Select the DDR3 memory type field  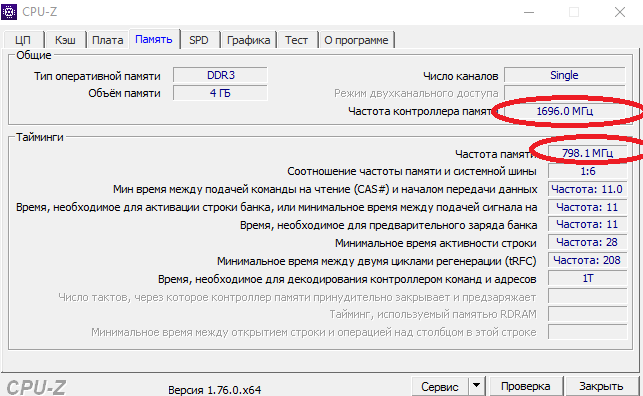click(221, 75)
